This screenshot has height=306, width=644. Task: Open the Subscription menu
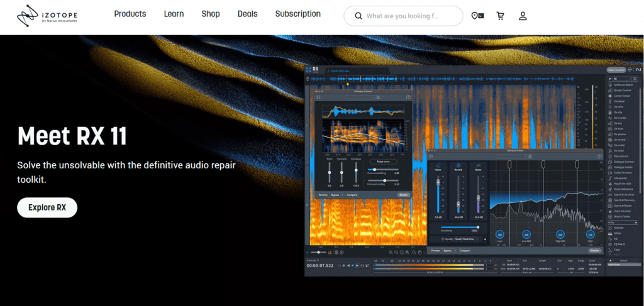(x=297, y=14)
